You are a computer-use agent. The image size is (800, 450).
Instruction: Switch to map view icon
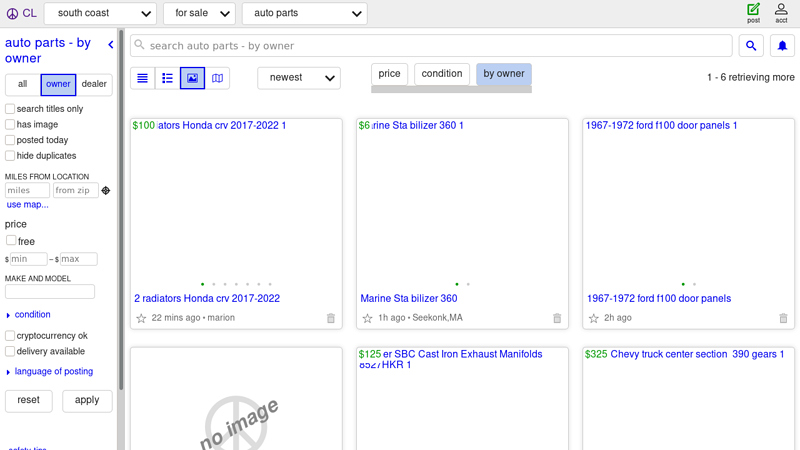[217, 78]
